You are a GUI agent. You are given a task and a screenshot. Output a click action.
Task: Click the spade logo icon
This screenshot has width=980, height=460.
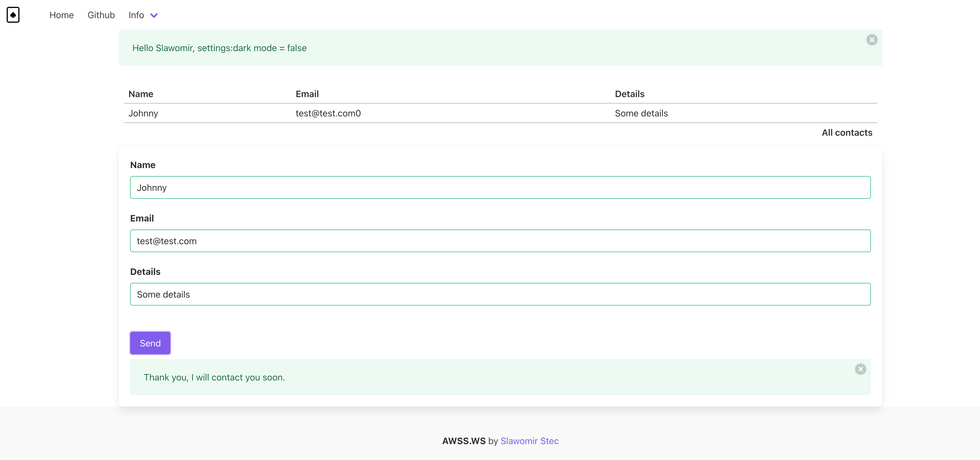tap(13, 15)
